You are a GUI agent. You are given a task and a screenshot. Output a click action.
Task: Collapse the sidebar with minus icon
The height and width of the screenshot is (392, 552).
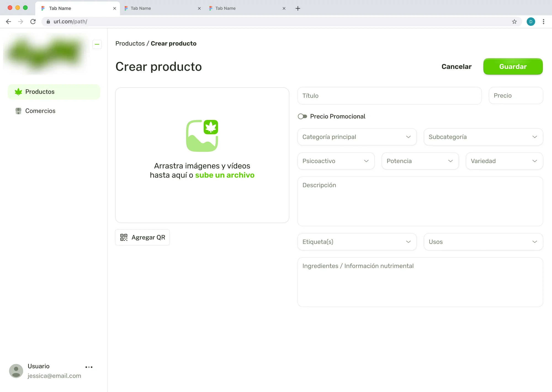pyautogui.click(x=97, y=44)
